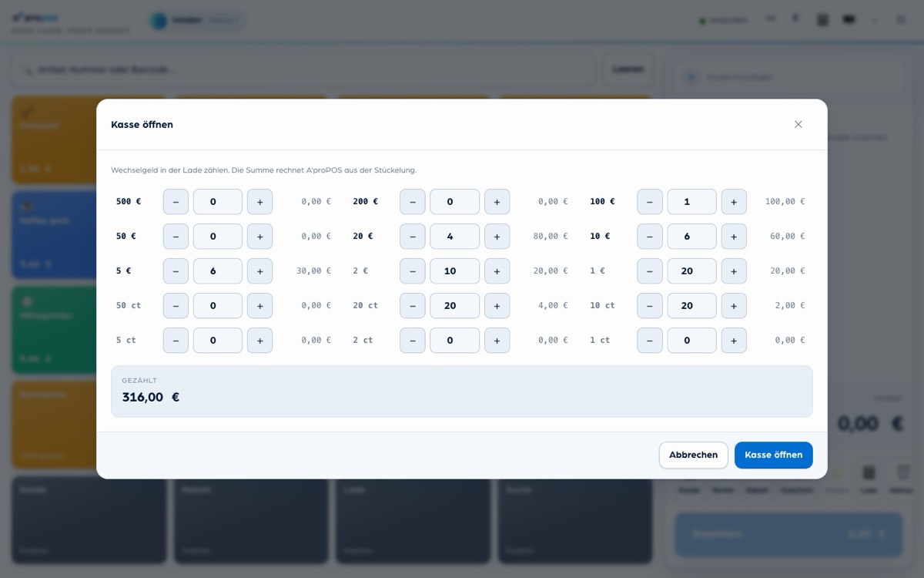Select the 2 € quantity field
Screen dimensions: 924x578
coord(455,271)
